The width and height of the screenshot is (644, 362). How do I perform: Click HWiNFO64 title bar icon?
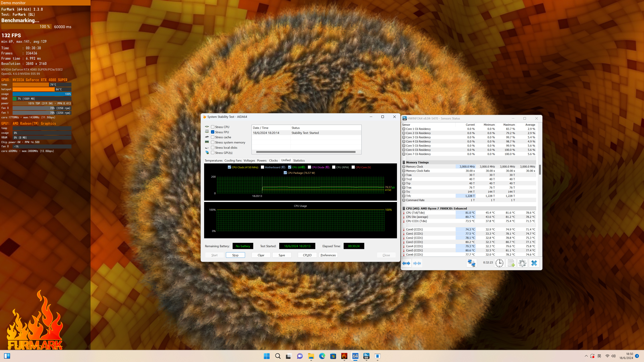click(x=404, y=118)
